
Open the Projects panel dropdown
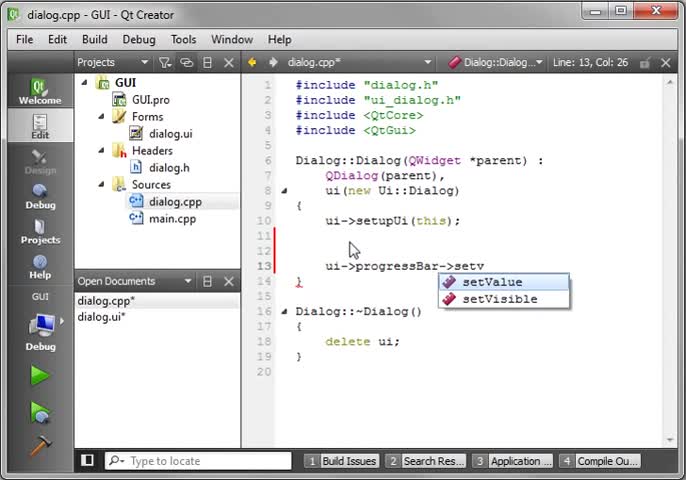click(x=144, y=63)
